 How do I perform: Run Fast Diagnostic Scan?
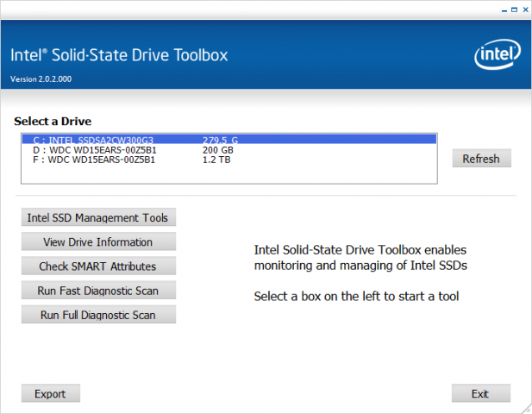(x=98, y=291)
